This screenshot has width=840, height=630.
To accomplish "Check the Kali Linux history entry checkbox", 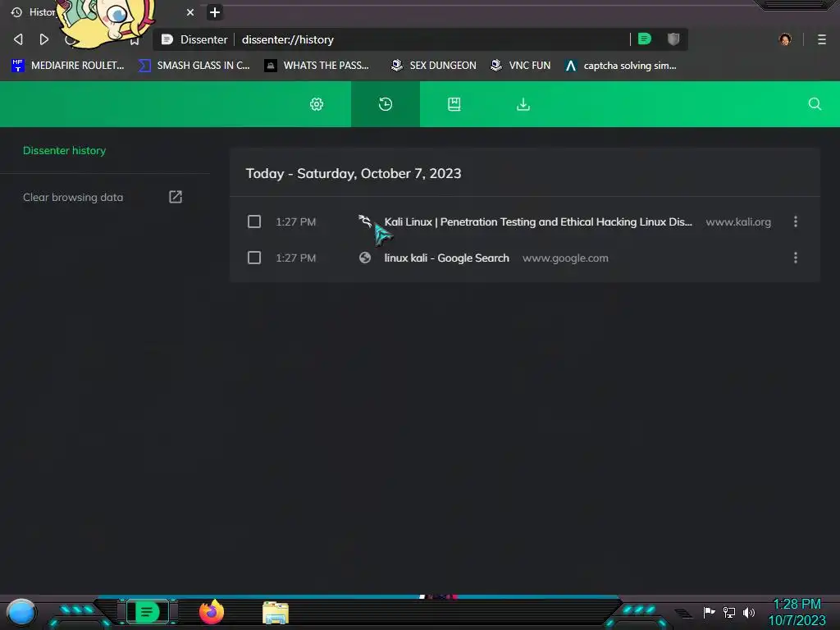I will [254, 221].
